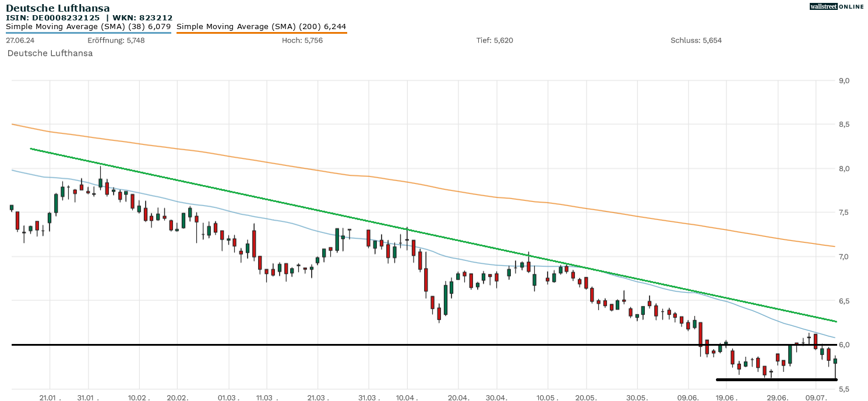This screenshot has height=401, width=868.
Task: Click the 01.03. date axis label
Action: pos(228,398)
